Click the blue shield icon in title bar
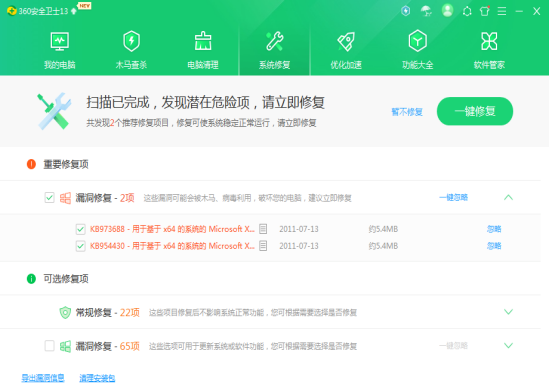Image resolution: width=550 pixels, height=391 pixels. (x=406, y=11)
